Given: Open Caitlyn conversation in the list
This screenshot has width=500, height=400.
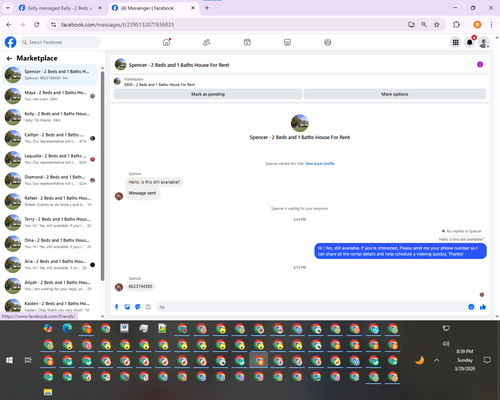Looking at the screenshot, I should tap(50, 138).
